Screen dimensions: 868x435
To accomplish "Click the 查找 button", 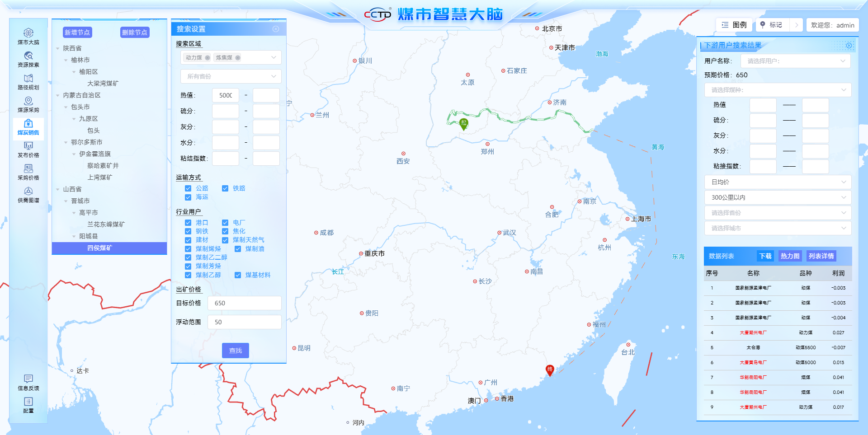I will click(235, 351).
